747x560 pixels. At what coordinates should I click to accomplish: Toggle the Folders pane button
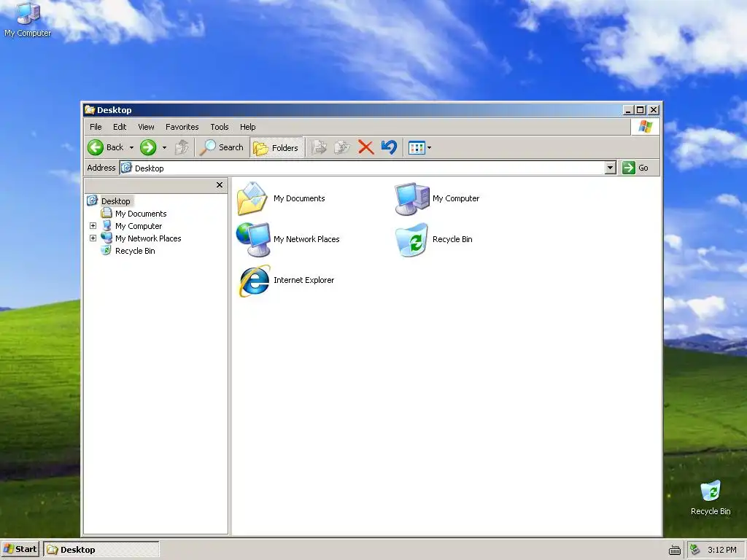point(276,148)
